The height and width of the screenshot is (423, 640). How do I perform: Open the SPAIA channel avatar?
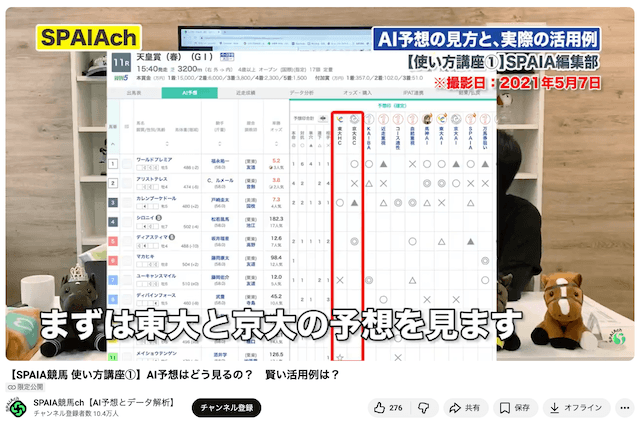pos(17,407)
